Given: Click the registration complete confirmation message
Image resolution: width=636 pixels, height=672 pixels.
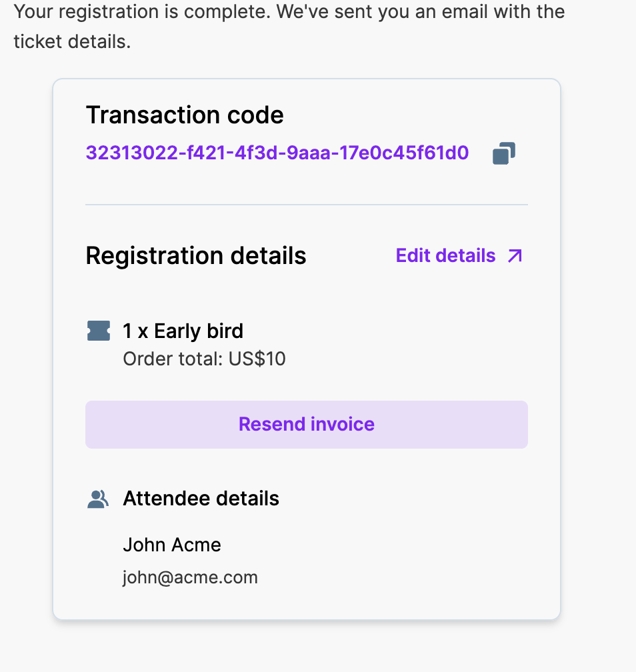Looking at the screenshot, I should pos(289,12).
